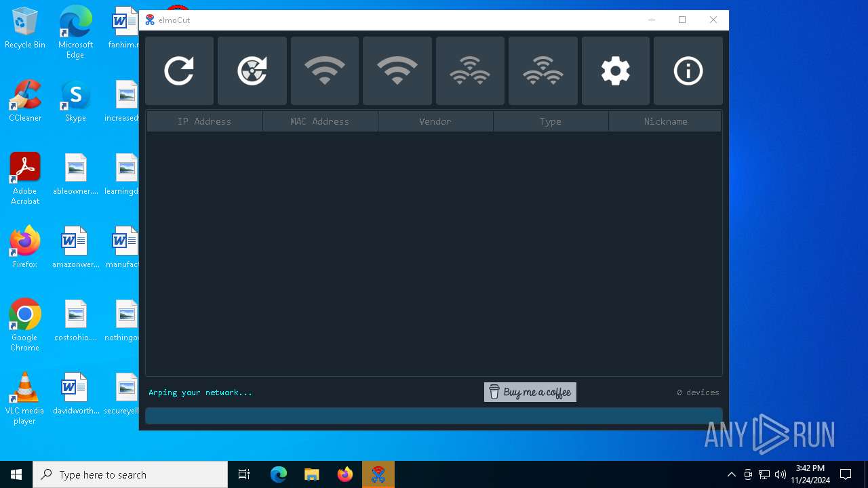Open Firefox from the taskbar
This screenshot has width=868, height=488.
pyautogui.click(x=345, y=474)
